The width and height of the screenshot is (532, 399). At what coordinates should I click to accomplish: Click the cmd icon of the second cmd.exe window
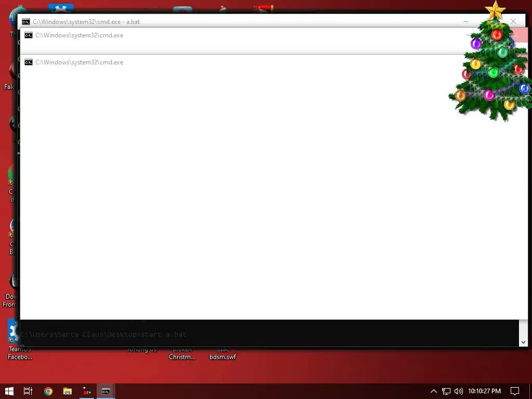coord(29,35)
